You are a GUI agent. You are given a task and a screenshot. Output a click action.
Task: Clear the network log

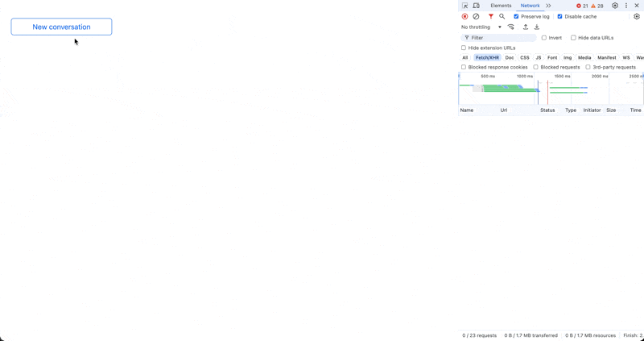[x=476, y=16]
